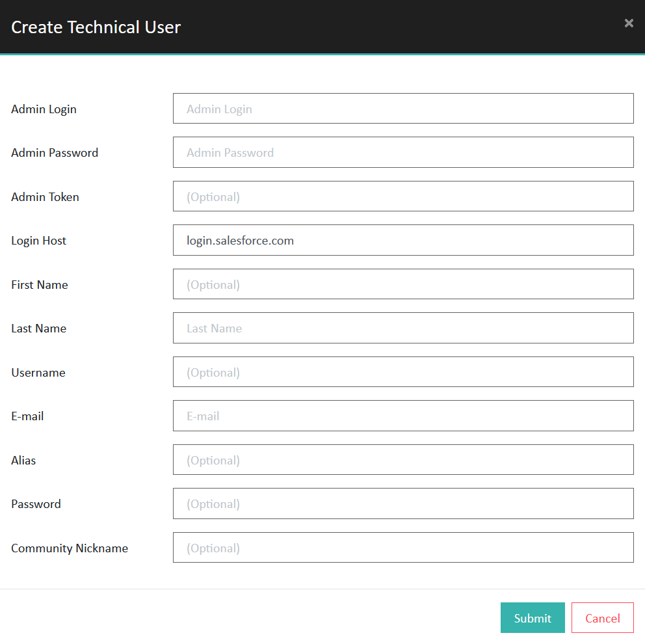Image resolution: width=645 pixels, height=644 pixels.
Task: Cancel the technical user creation
Action: (x=603, y=618)
